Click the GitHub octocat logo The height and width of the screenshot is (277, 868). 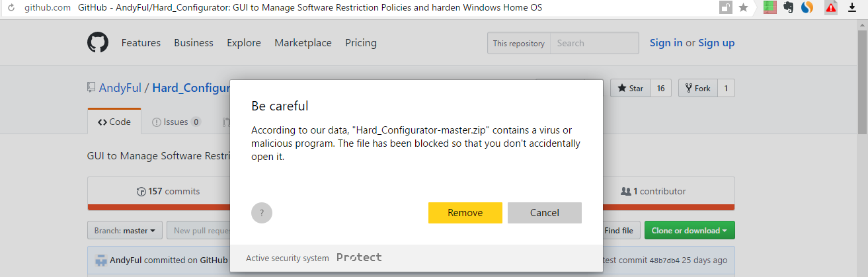click(98, 43)
